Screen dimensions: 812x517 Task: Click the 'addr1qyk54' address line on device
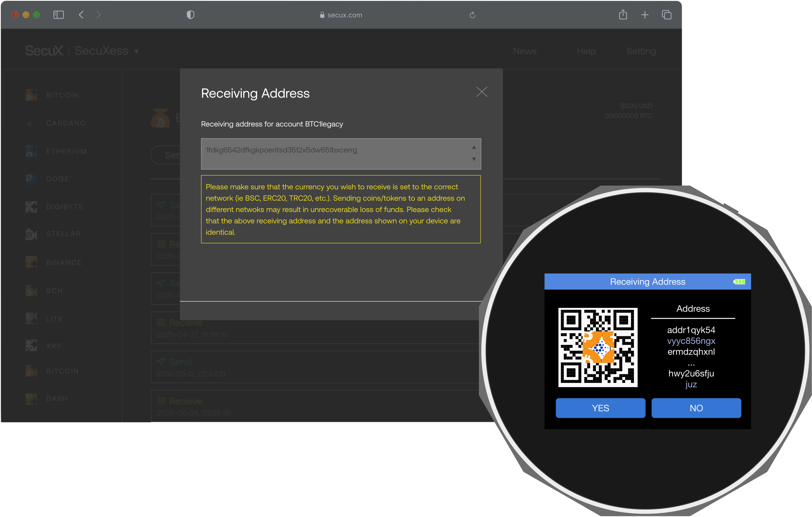(691, 330)
